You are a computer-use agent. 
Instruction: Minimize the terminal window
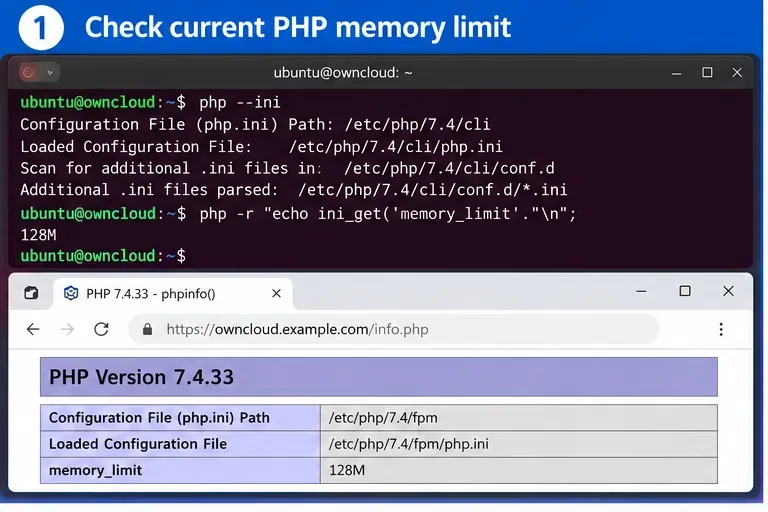676,73
